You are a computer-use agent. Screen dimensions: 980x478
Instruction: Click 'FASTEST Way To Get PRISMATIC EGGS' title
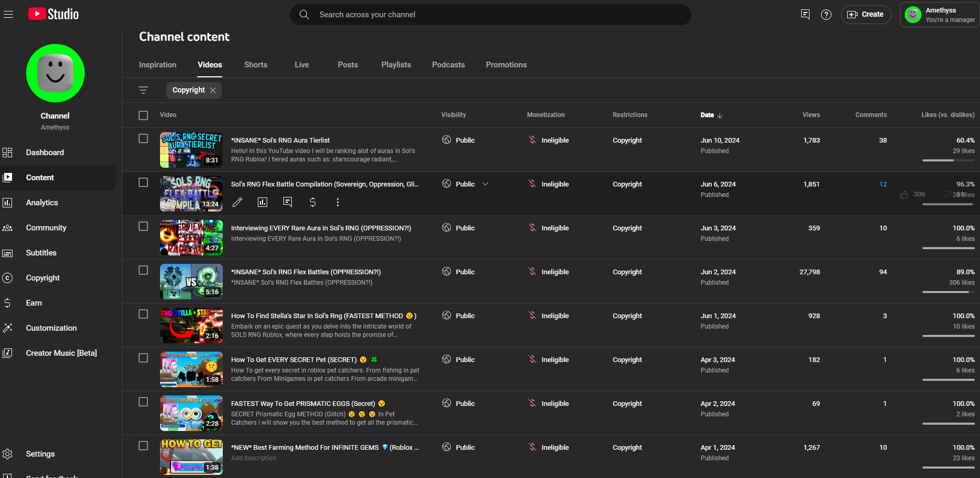pyautogui.click(x=308, y=404)
